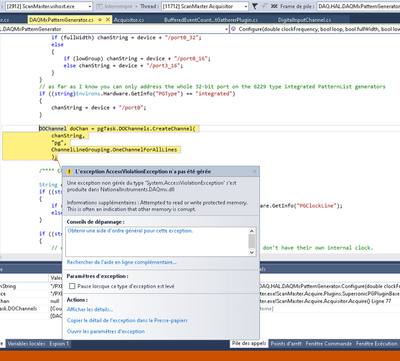Click Ouvrir les paramètres d'exception link
This screenshot has width=400, height=361.
pos(106,332)
